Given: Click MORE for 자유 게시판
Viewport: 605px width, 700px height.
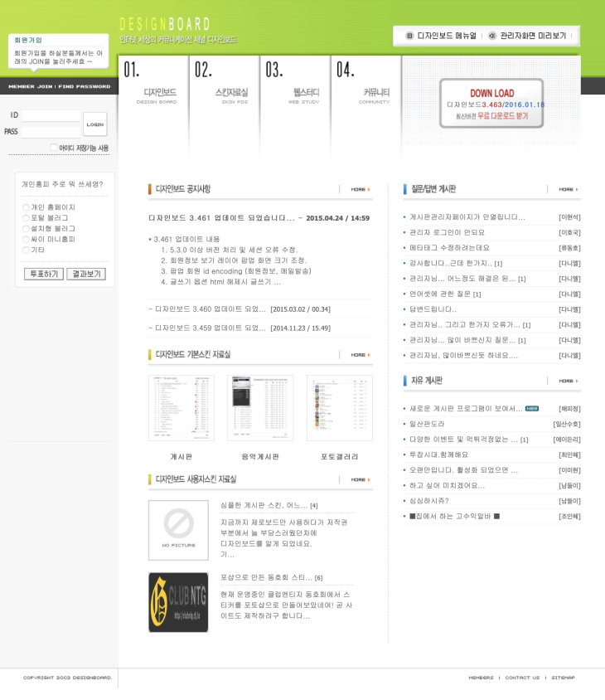Looking at the screenshot, I should tap(569, 381).
